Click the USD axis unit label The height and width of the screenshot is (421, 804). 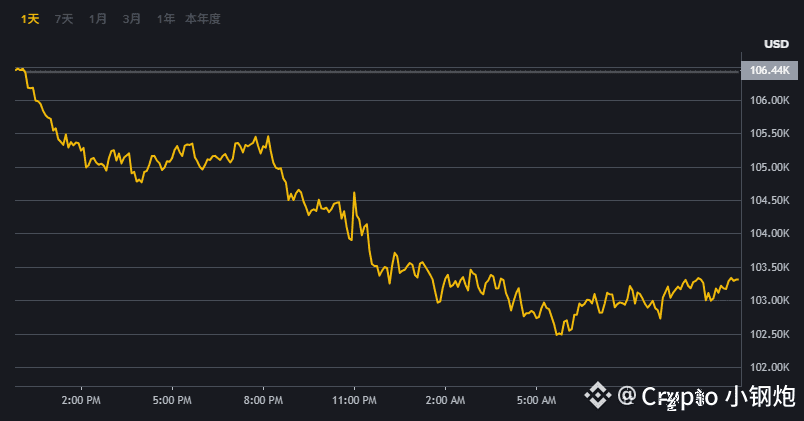(776, 44)
